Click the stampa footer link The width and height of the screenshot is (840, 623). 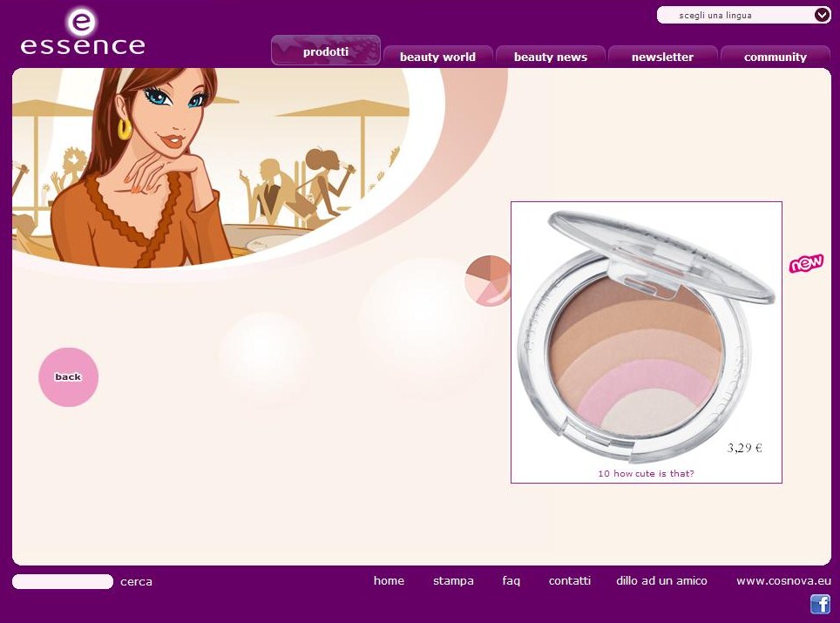tap(453, 581)
